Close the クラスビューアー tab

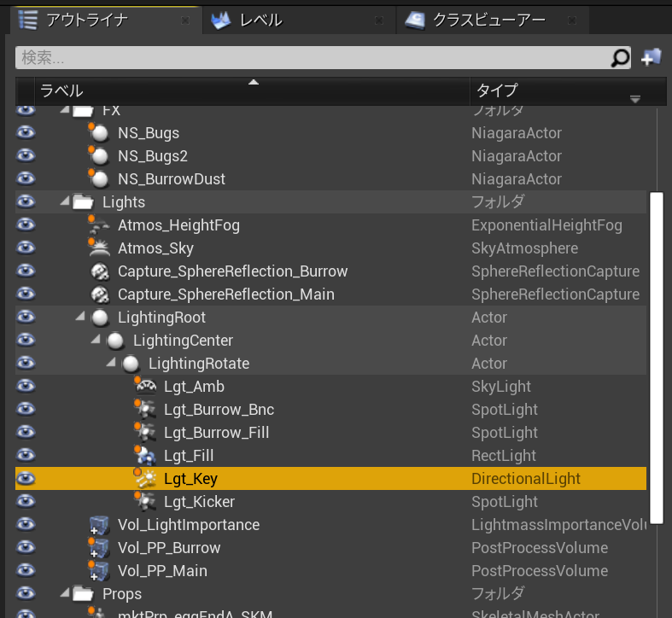pyautogui.click(x=572, y=20)
